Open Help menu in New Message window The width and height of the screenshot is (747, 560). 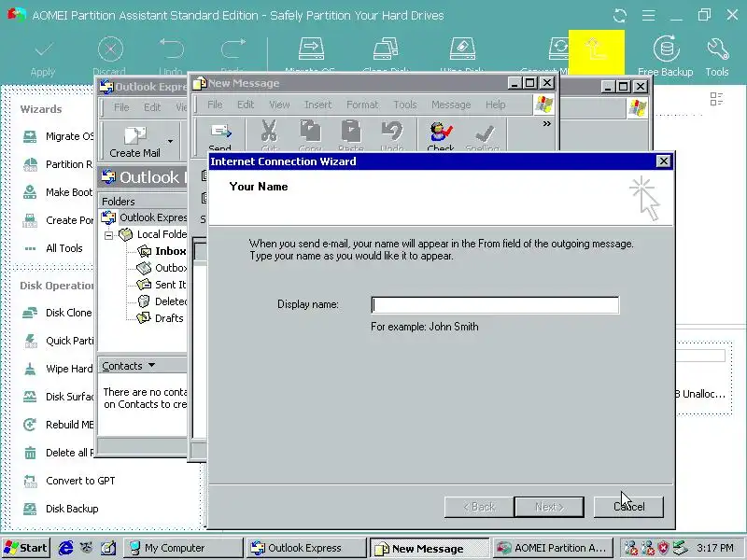(x=496, y=105)
